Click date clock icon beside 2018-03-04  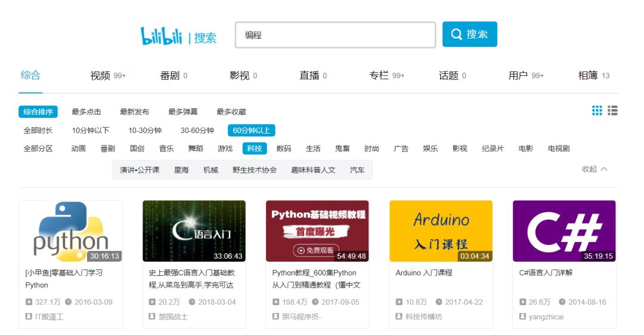pyautogui.click(x=192, y=302)
